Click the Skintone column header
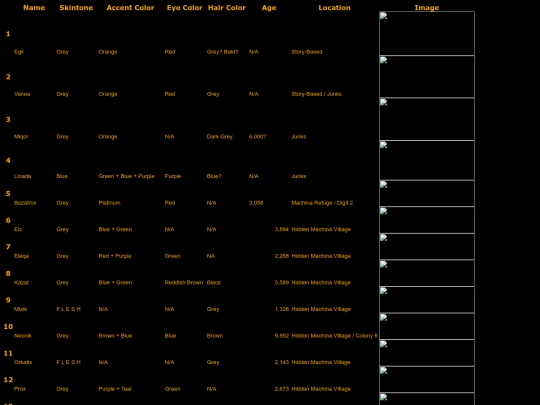Image resolution: width=540 pixels, height=405 pixels. click(x=76, y=8)
